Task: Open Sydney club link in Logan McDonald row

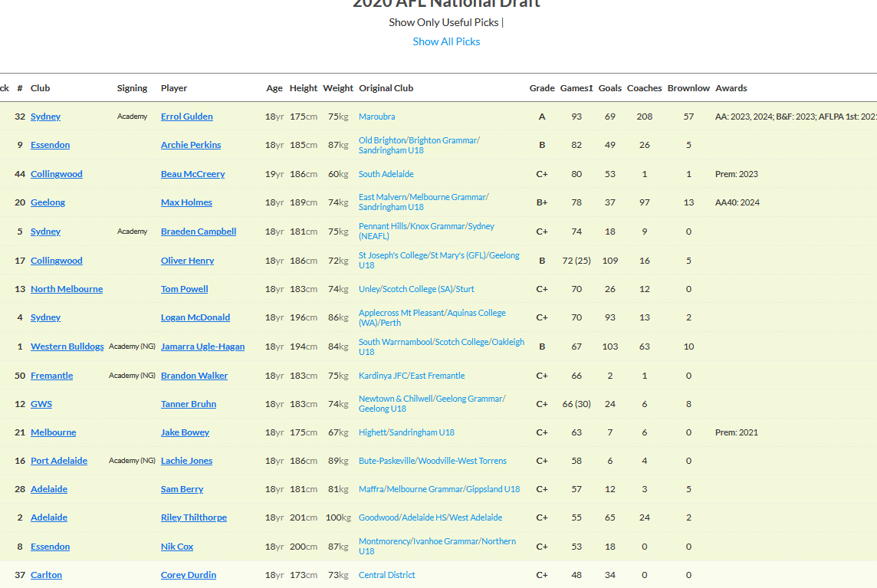Action: (x=45, y=317)
